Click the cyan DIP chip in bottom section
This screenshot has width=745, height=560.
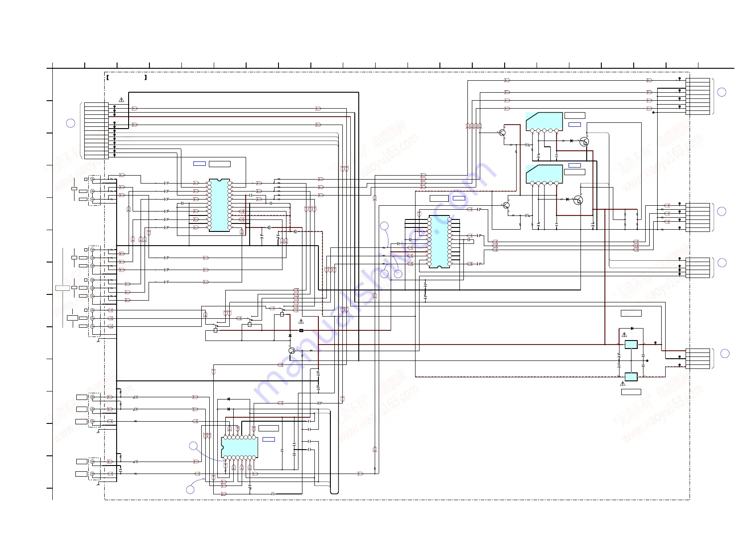239,447
